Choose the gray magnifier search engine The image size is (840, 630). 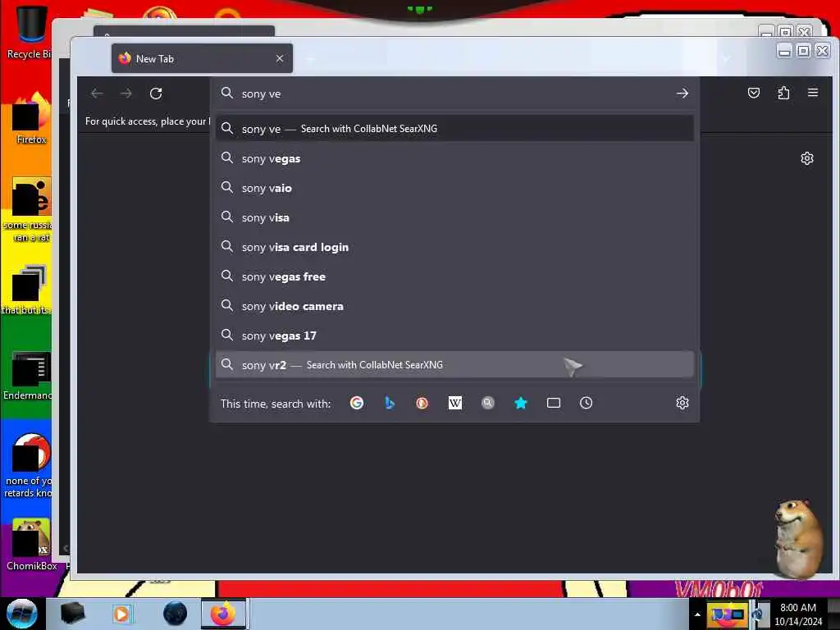pos(487,403)
